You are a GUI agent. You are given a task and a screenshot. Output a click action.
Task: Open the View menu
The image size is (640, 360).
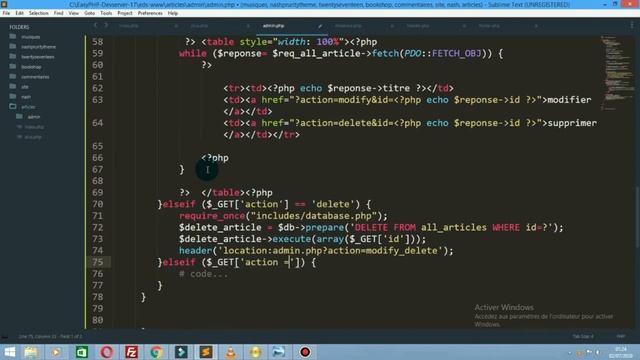pos(73,13)
